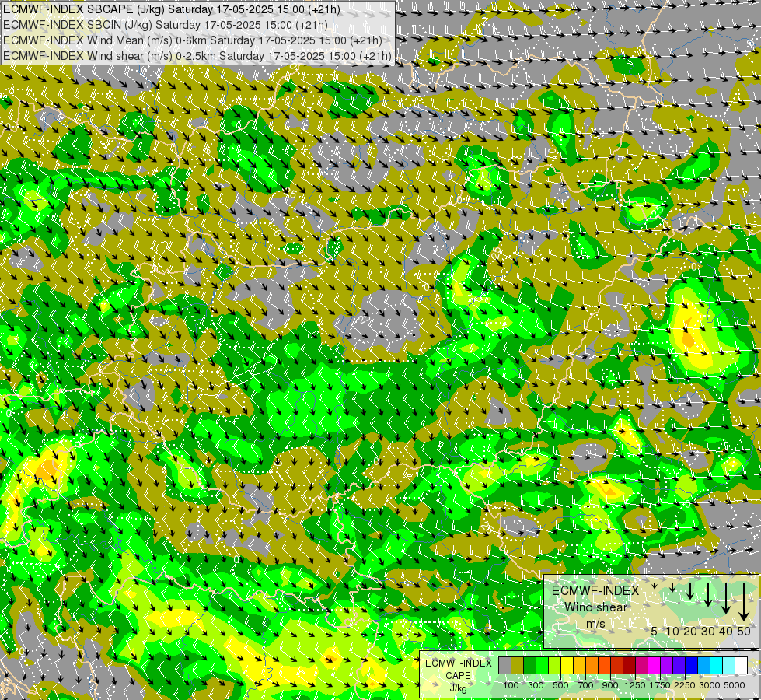Click 'ECMWF-INDEX' heading in wind shear legend
This screenshot has height=700, width=761.
coord(595,590)
